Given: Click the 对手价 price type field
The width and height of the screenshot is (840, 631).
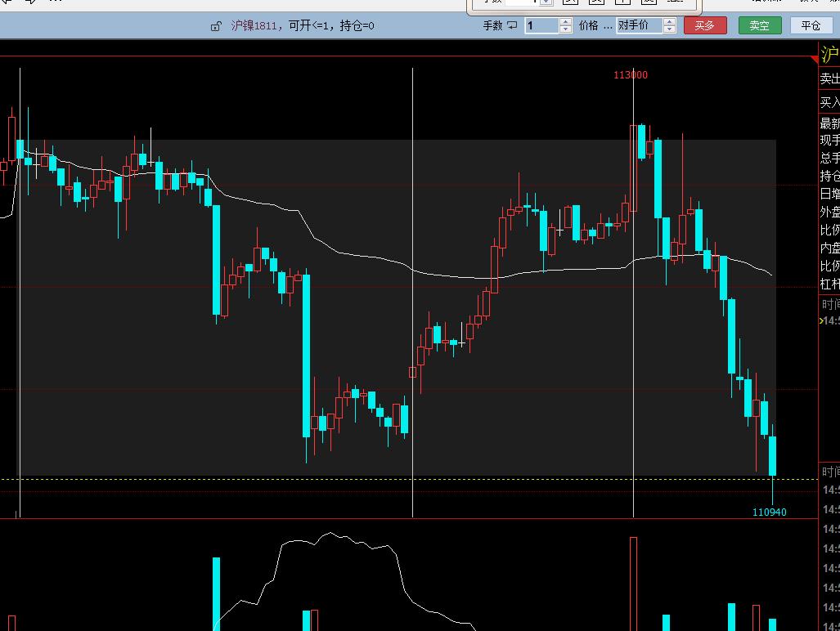Looking at the screenshot, I should point(640,25).
